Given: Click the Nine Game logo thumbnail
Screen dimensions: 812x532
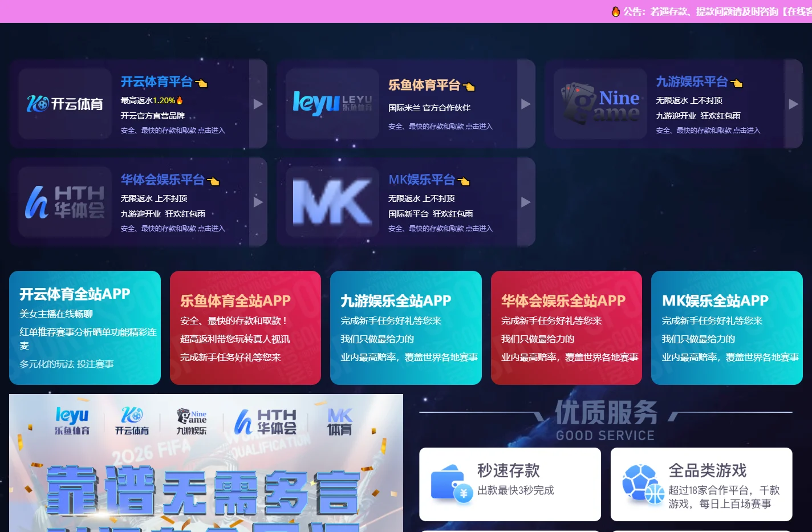Looking at the screenshot, I should pos(600,103).
